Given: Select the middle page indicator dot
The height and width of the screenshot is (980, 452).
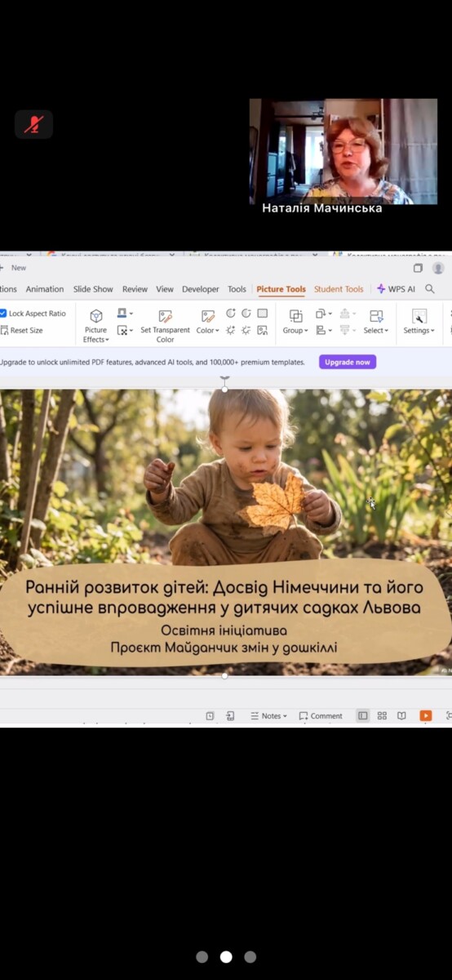Looking at the screenshot, I should (x=226, y=956).
